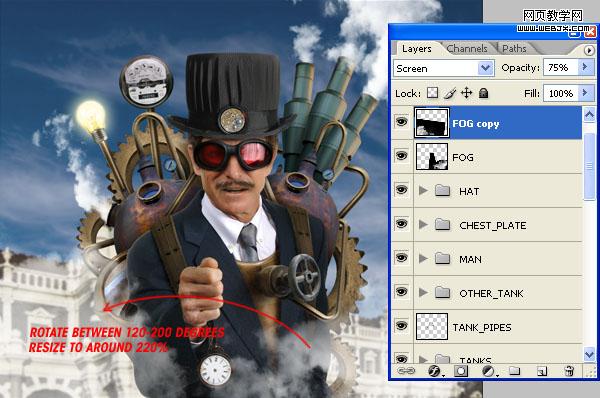Lock transparent pixels icon
Image resolution: width=600 pixels, height=398 pixels.
pos(432,93)
